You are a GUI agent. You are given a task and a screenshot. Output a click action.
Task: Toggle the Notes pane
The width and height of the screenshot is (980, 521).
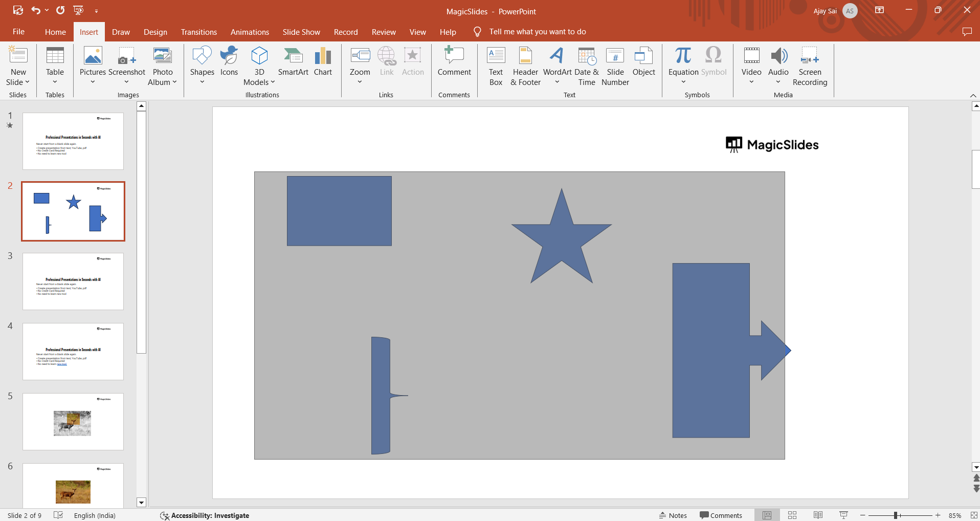point(673,515)
